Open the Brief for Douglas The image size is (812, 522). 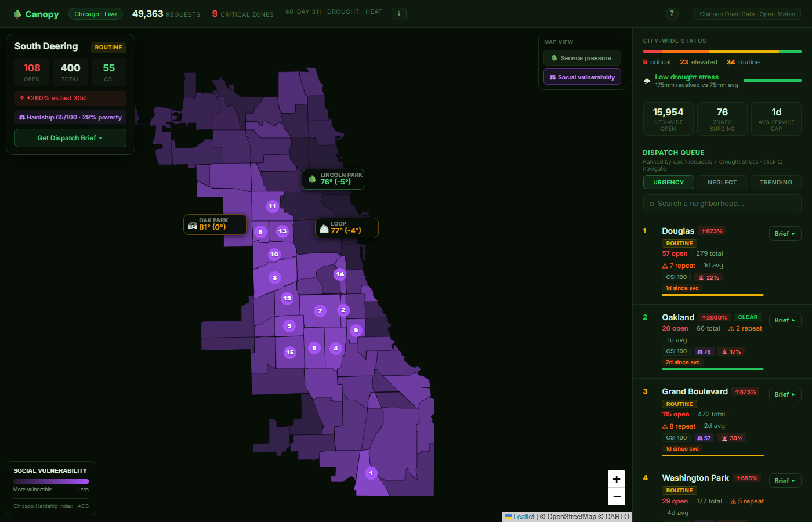(785, 234)
